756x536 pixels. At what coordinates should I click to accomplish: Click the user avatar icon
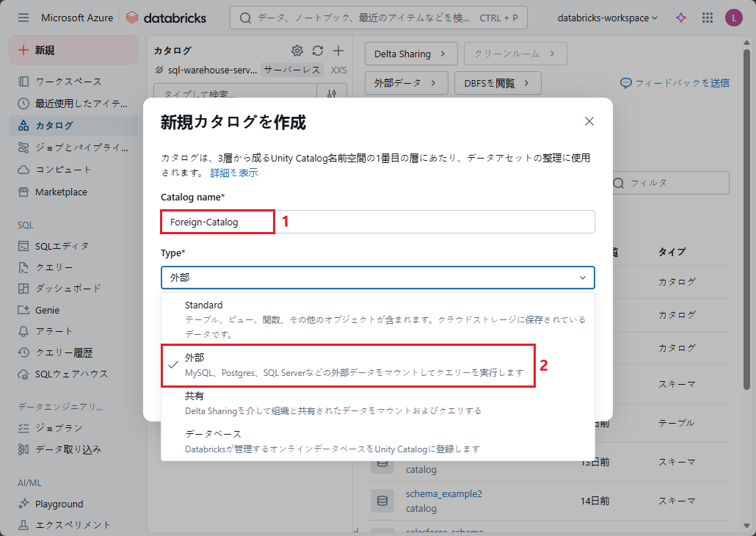coord(733,18)
